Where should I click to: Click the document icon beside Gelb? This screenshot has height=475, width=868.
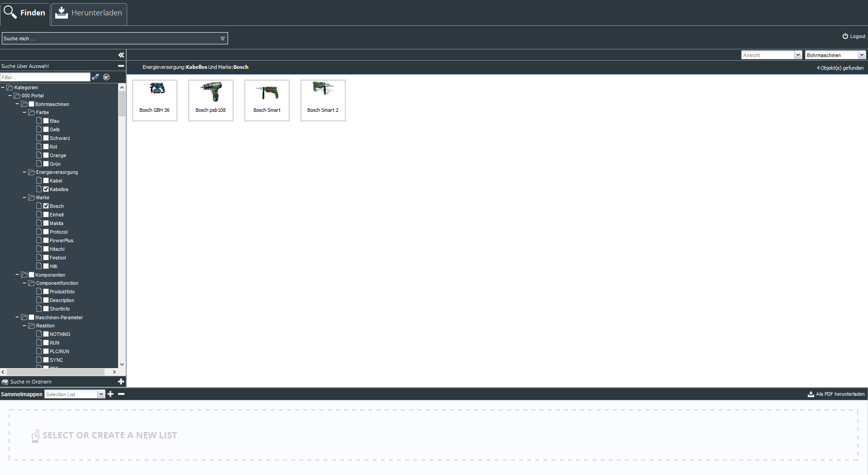tap(39, 129)
